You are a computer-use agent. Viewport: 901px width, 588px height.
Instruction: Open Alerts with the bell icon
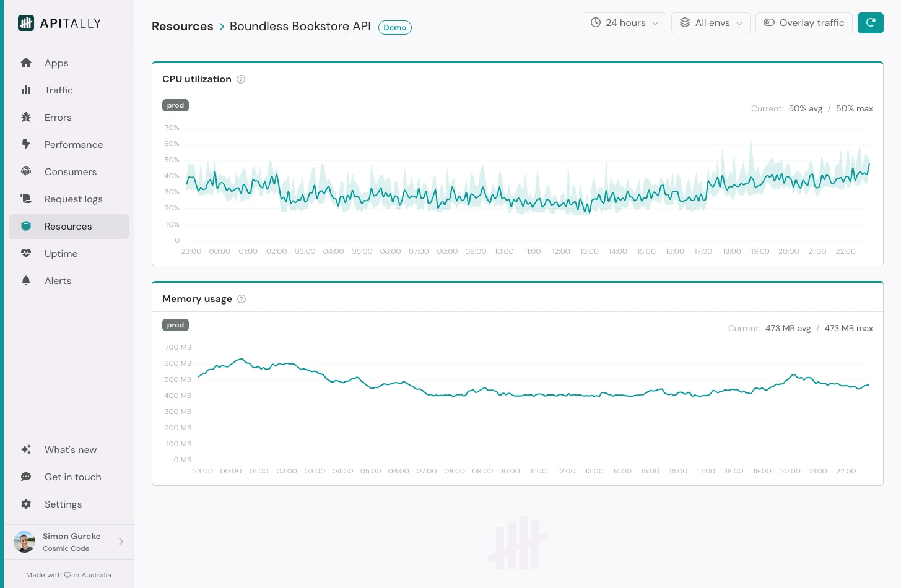tap(26, 280)
